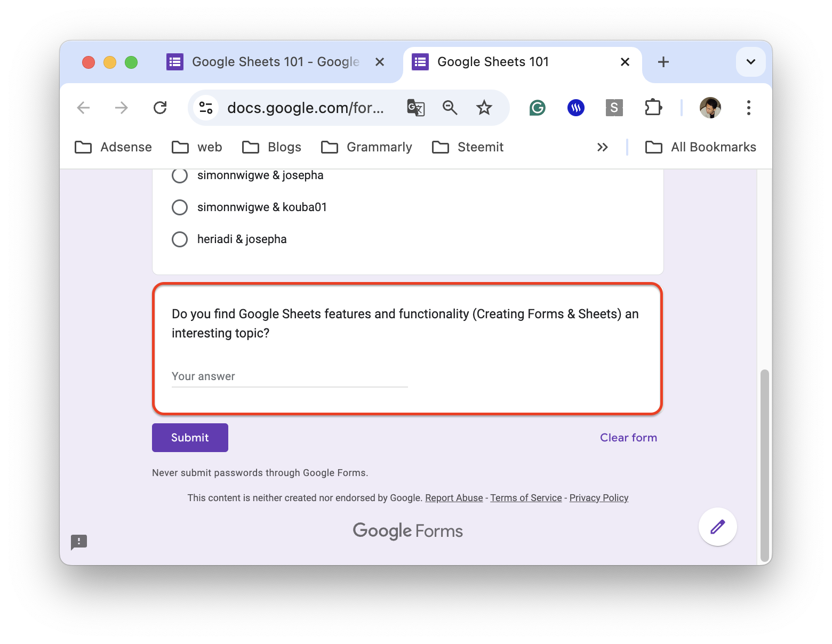The height and width of the screenshot is (644, 832).
Task: Close the first Google Sheets 101 - Google tab
Action: click(x=380, y=62)
